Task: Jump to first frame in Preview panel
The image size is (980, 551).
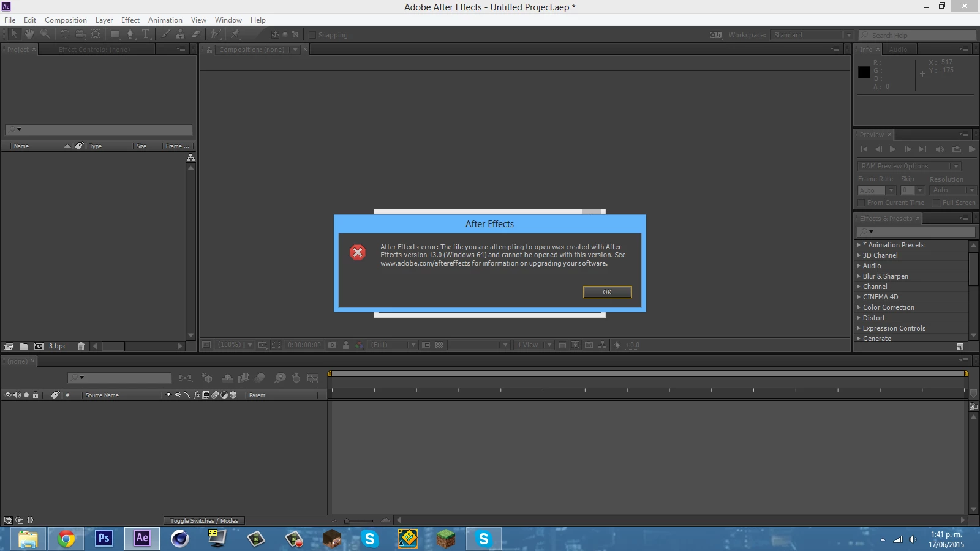Action: pyautogui.click(x=864, y=149)
